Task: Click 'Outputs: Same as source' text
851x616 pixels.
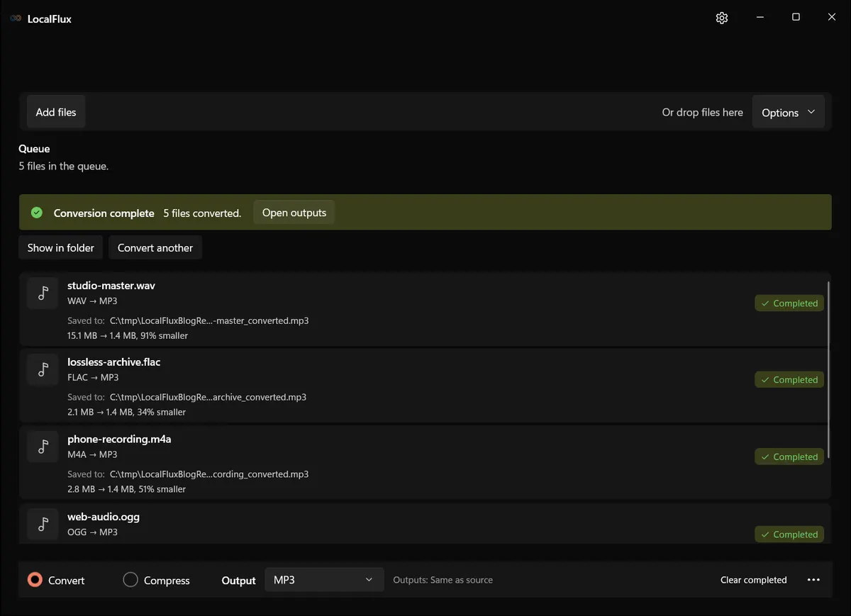Action: coord(443,580)
